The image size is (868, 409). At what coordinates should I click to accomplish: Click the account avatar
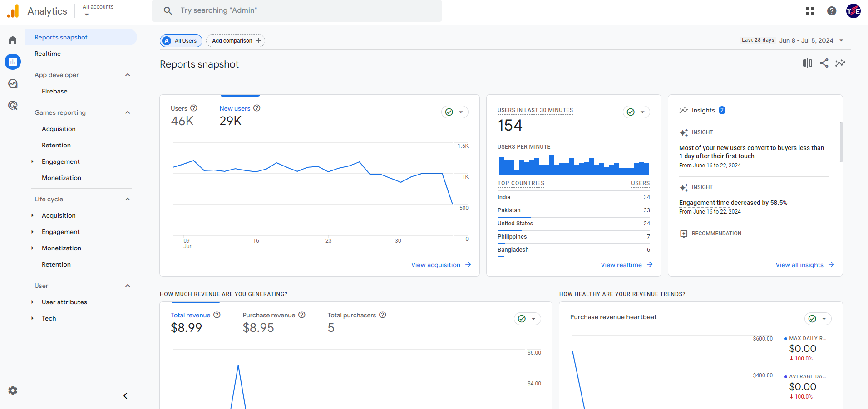pos(853,11)
